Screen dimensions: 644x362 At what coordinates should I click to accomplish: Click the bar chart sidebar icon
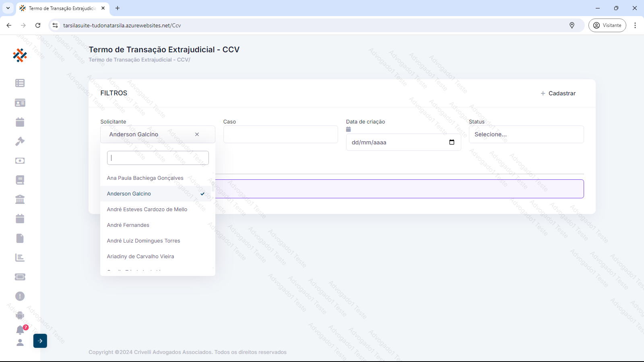(x=20, y=258)
